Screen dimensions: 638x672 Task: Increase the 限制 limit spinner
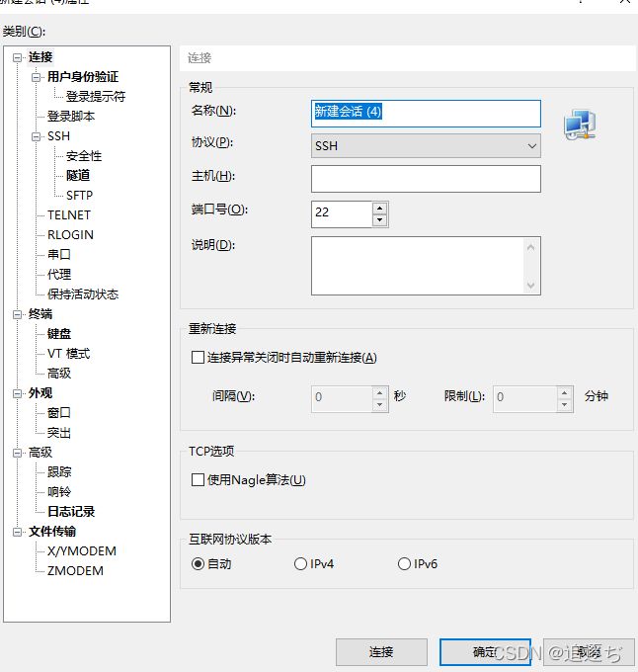pos(564,392)
